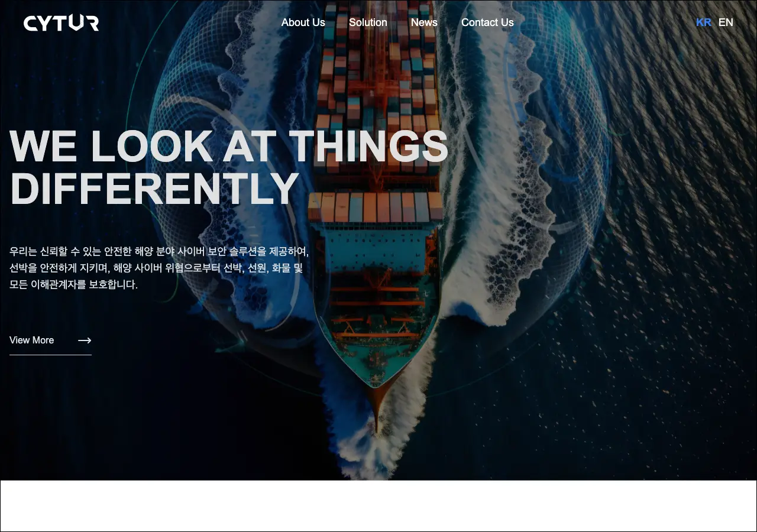Screen dimensions: 757x532
Task: Click the paragraph line starting with 모든
Action: (73, 284)
